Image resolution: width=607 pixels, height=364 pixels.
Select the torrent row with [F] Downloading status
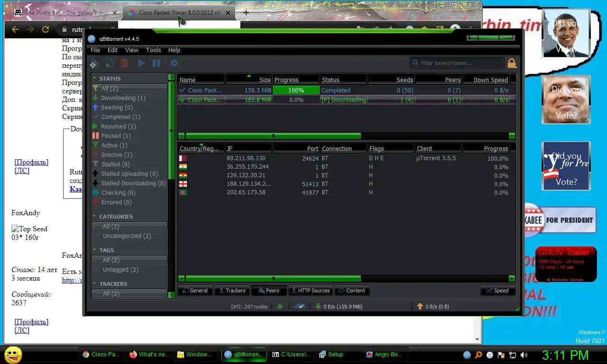coord(347,100)
